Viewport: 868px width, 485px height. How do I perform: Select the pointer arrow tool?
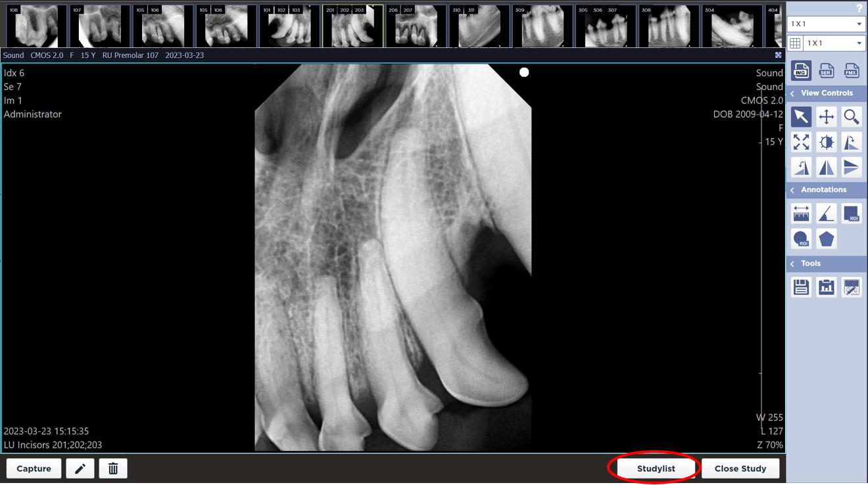pos(801,117)
